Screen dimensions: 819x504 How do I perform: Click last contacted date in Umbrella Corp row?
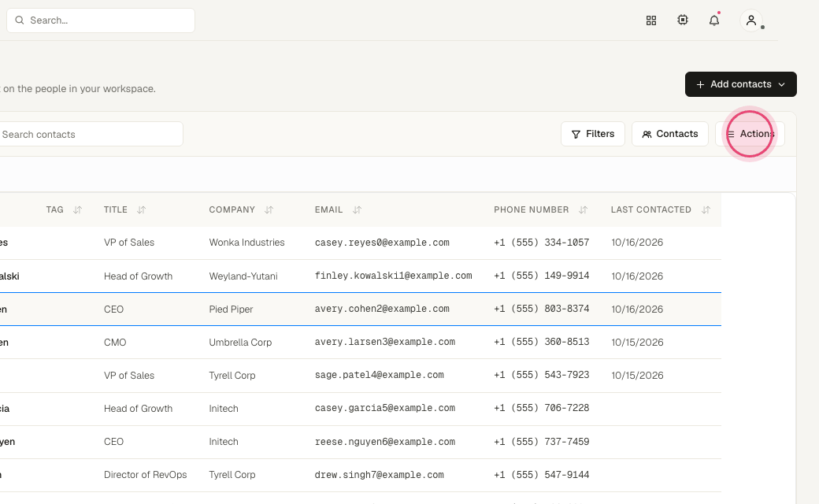tap(637, 342)
